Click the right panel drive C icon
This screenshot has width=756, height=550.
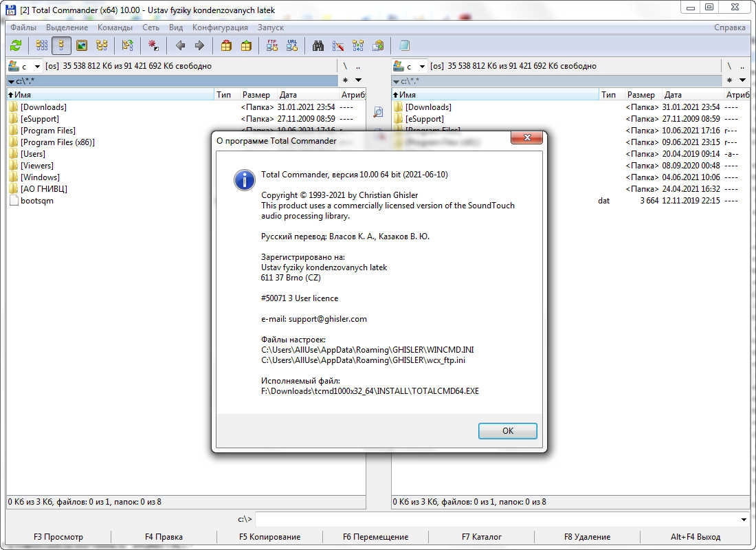pos(398,65)
